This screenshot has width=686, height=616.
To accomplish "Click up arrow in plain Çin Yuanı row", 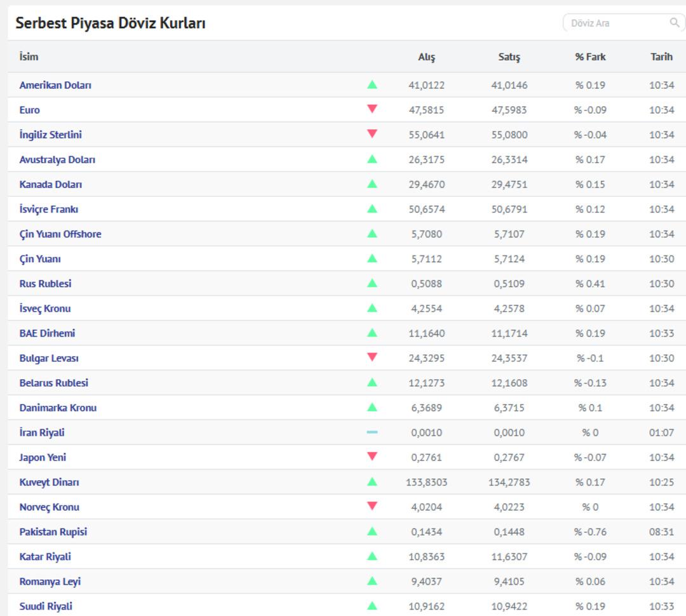I will tap(372, 258).
